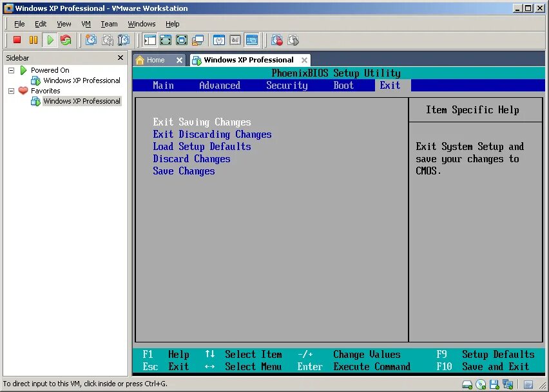
Task: Select Exit Saving Changes option
Action: tap(202, 122)
